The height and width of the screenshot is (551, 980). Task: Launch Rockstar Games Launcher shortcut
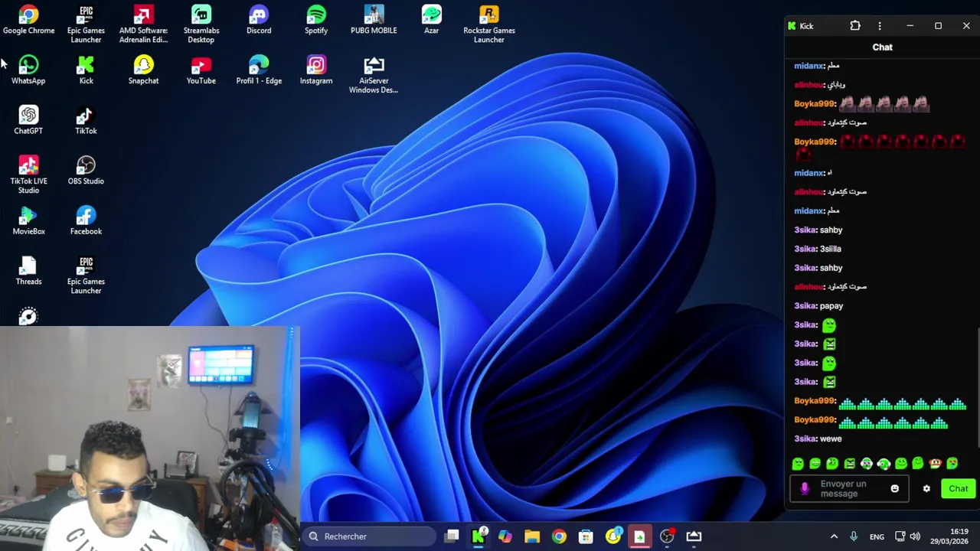click(488, 24)
